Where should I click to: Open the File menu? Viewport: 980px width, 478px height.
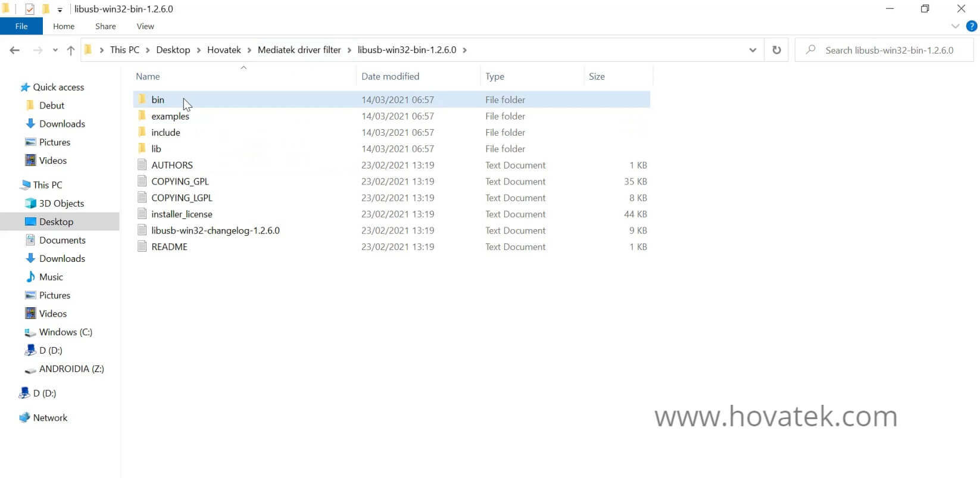click(x=21, y=26)
